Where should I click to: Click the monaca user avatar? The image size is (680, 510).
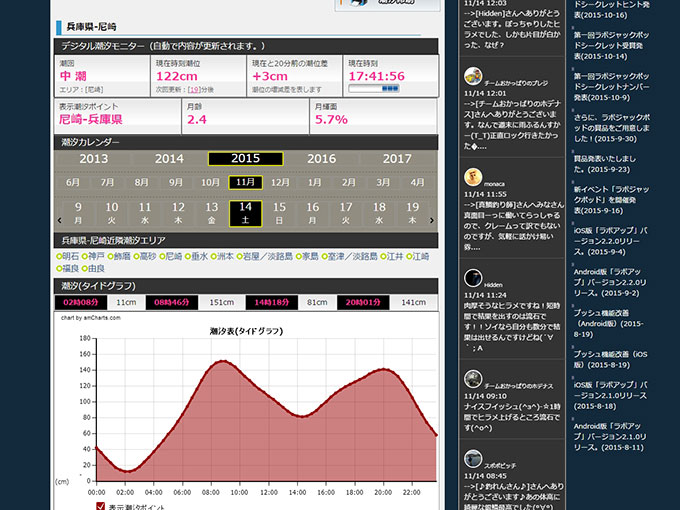[473, 177]
